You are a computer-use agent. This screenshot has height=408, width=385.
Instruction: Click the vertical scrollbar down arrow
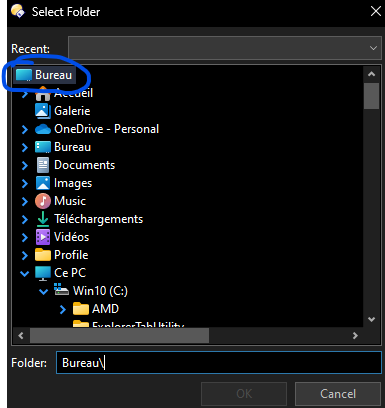pos(371,319)
